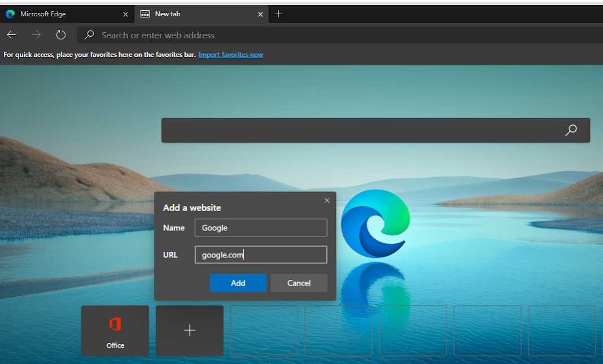603x364 pixels.
Task: Click the Edge logo icon in first tab
Action: (x=10, y=14)
